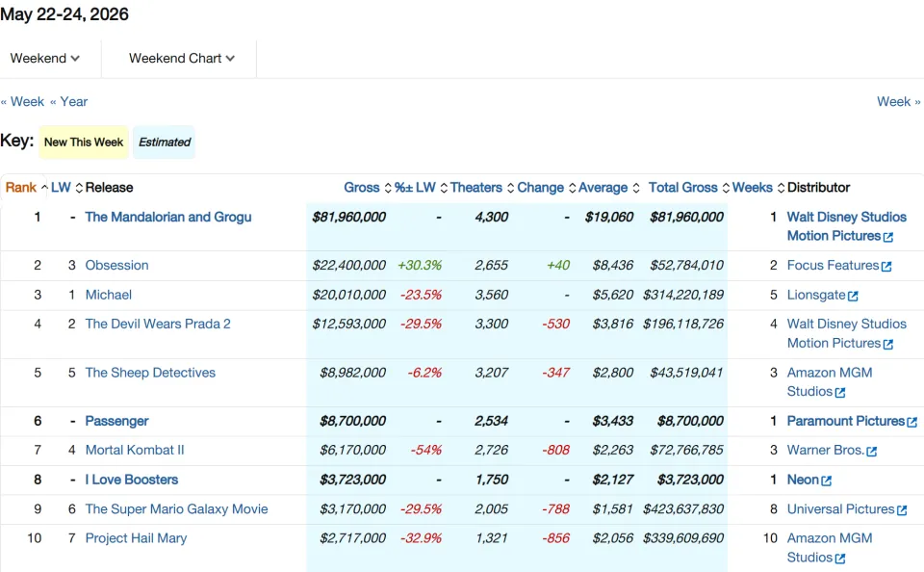This screenshot has width=924, height=572.
Task: Open external link icon beside Focus Features
Action: coord(886,267)
